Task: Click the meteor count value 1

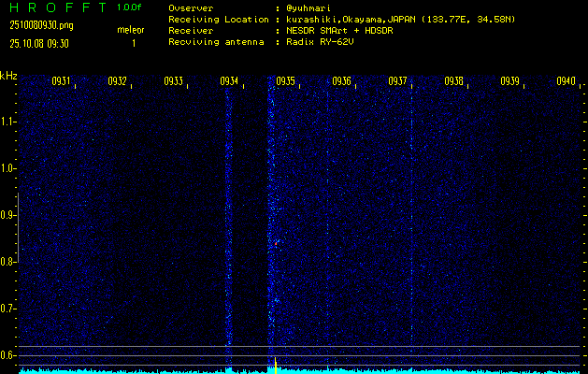Action: (134, 44)
